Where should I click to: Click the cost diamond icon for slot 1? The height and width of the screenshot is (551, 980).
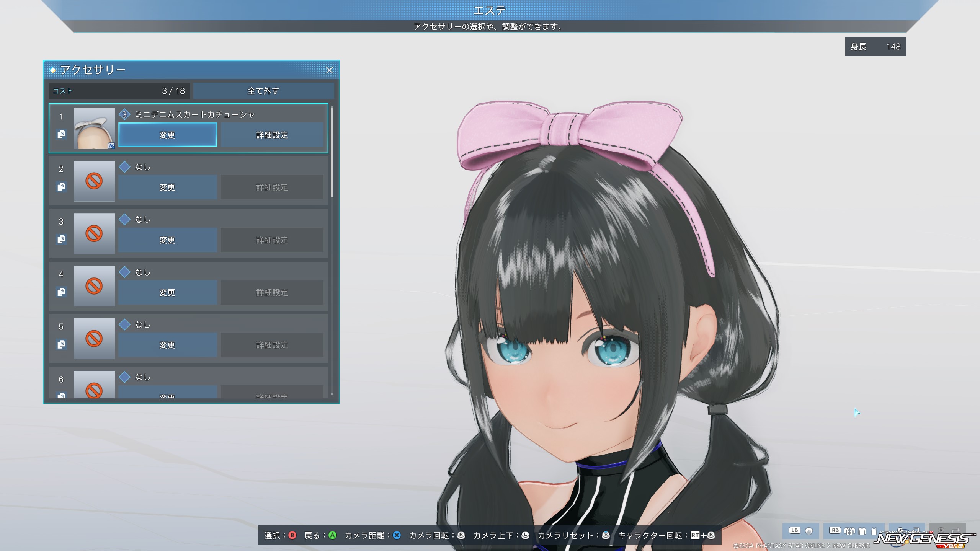point(124,114)
